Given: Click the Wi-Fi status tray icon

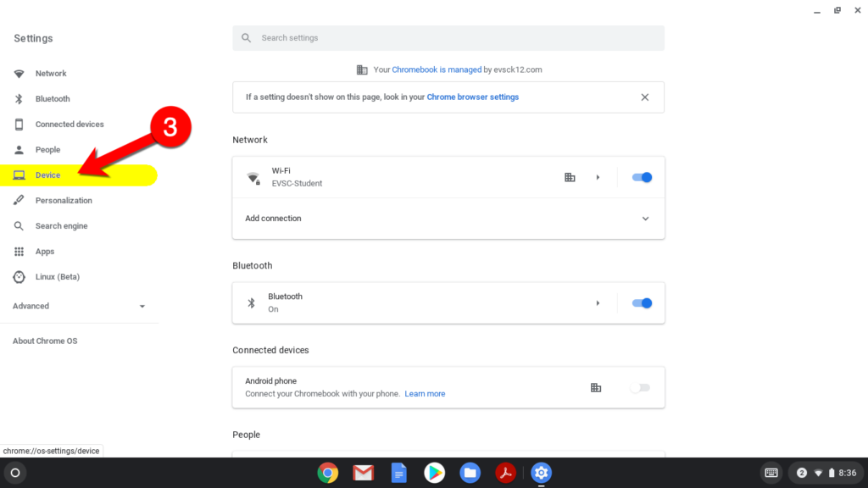Looking at the screenshot, I should 818,473.
